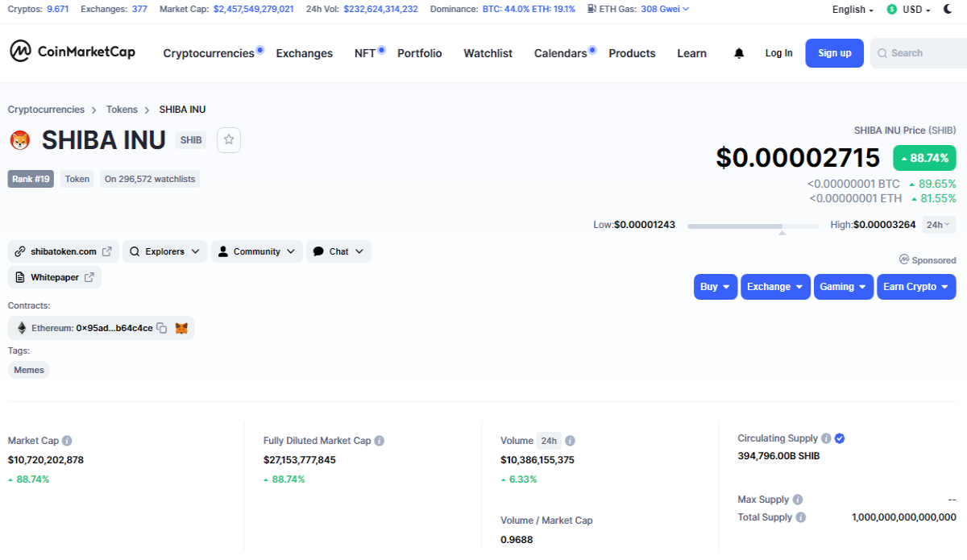Click the Ethereum diamond contract icon

pyautogui.click(x=22, y=328)
